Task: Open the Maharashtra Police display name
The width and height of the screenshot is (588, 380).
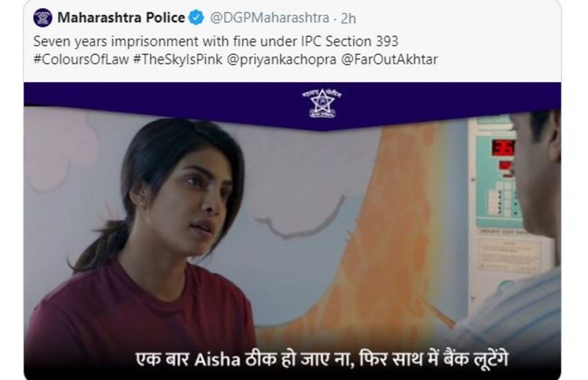Action: (x=121, y=17)
